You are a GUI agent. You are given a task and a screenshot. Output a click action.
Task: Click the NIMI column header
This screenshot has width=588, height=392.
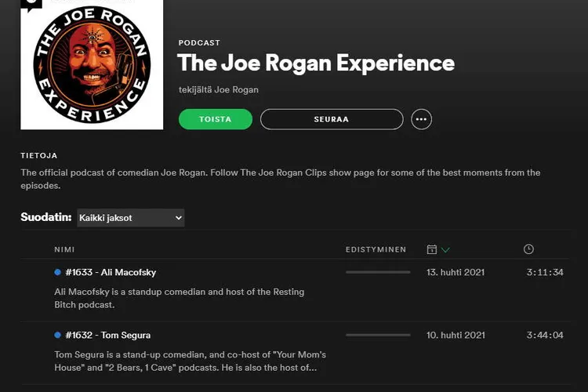click(64, 249)
